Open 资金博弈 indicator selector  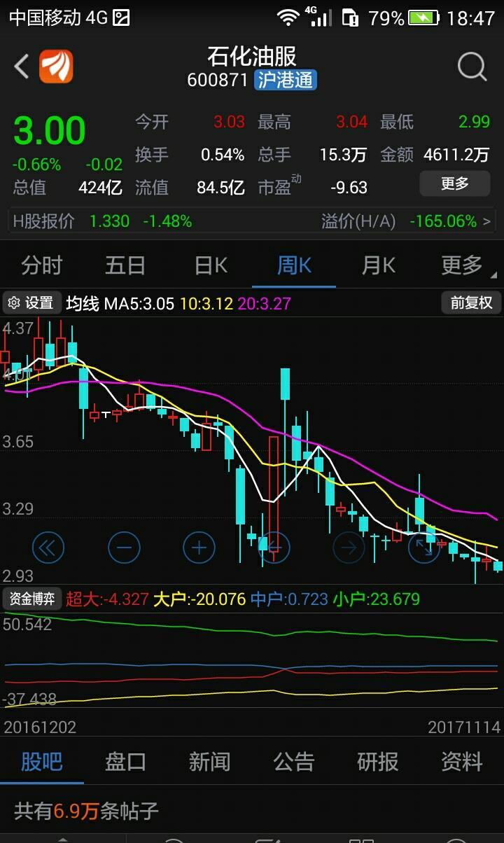(x=31, y=599)
